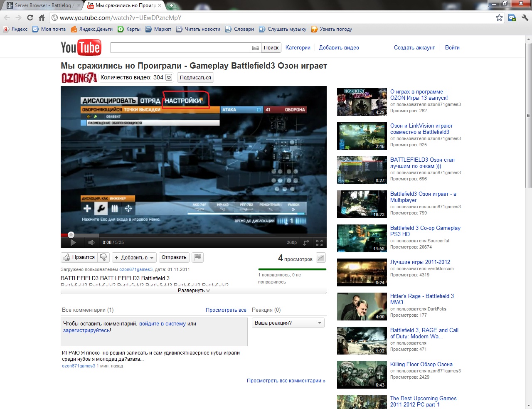Screen dimensions: 532x409
Task: Open Hitler's Rage - Battlefield 3 MW3
Action: [x=422, y=299]
